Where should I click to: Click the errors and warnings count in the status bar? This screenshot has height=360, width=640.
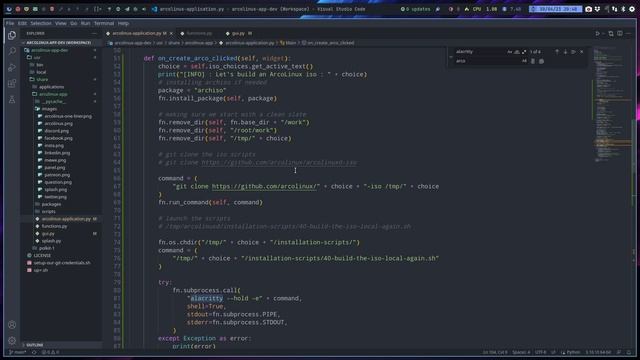50,352
